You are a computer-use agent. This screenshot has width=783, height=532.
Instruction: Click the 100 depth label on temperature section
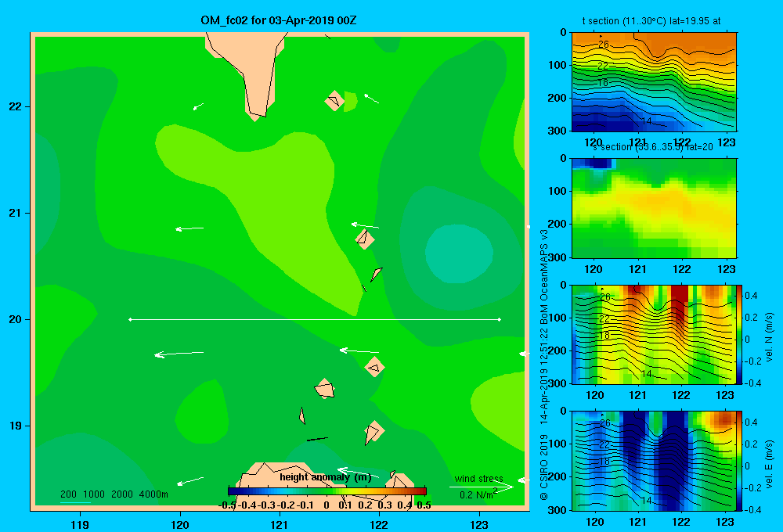[557, 65]
